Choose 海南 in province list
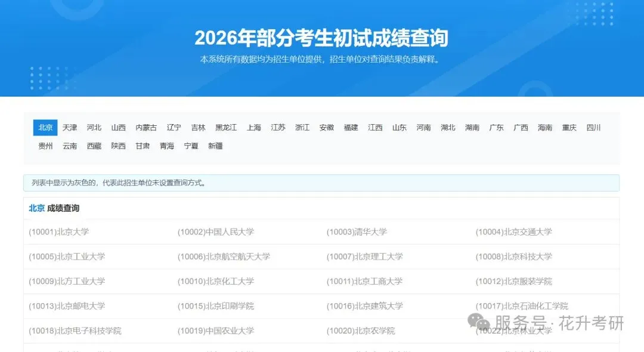644x352 pixels. 545,128
